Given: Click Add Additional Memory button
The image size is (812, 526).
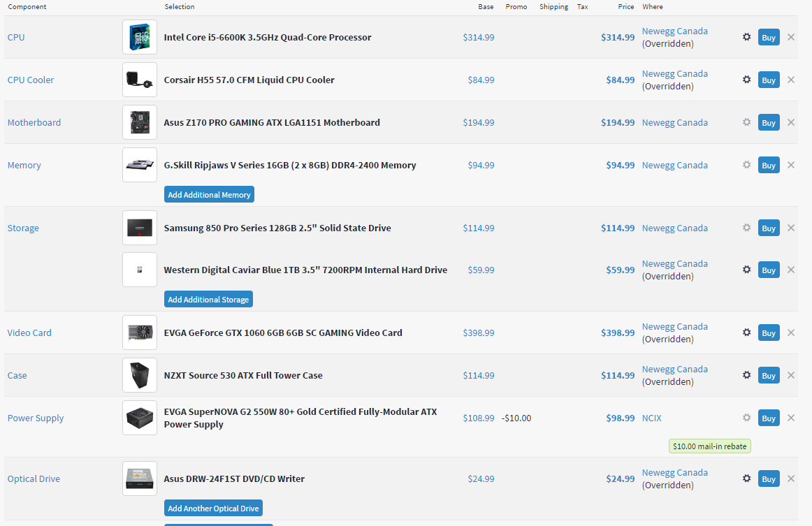Looking at the screenshot, I should [x=209, y=195].
